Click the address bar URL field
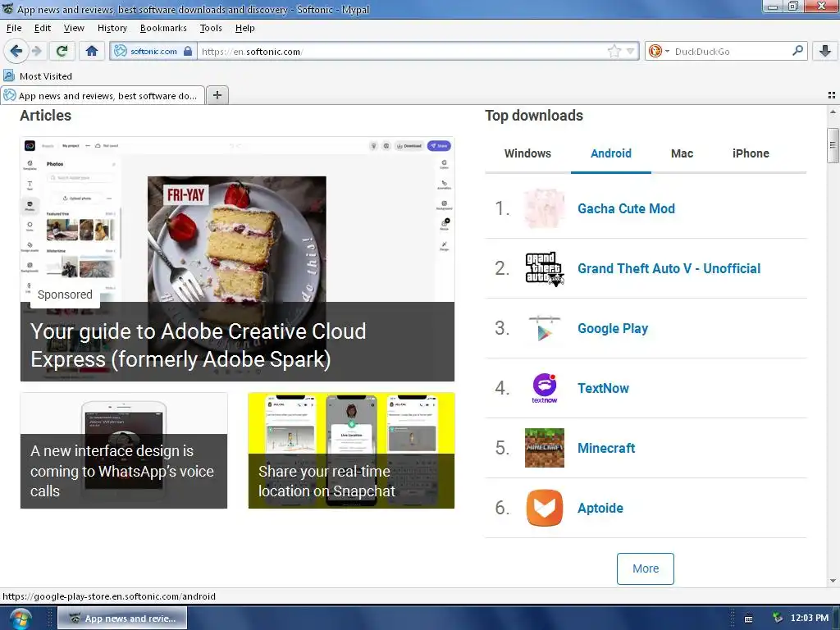This screenshot has width=840, height=630. (x=402, y=52)
